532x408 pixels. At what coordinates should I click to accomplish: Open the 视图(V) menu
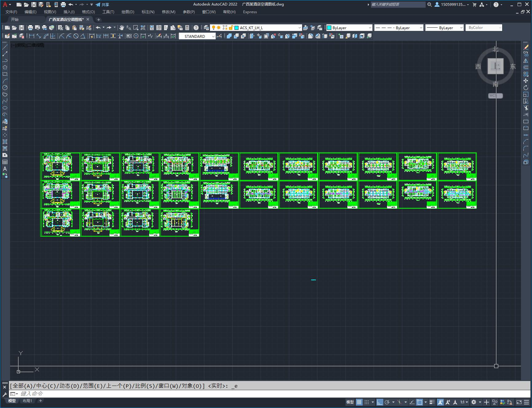50,12
